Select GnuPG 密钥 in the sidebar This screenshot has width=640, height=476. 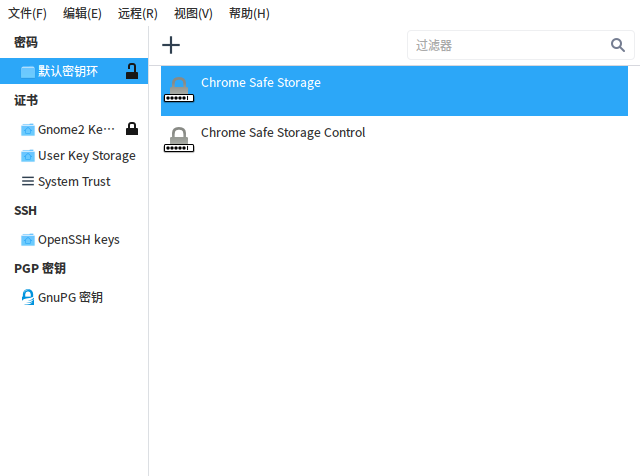[x=74, y=297]
